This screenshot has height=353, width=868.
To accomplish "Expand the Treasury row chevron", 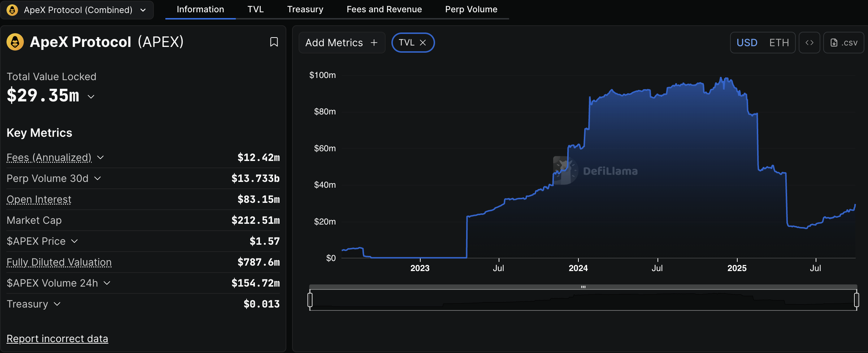I will click(x=57, y=304).
